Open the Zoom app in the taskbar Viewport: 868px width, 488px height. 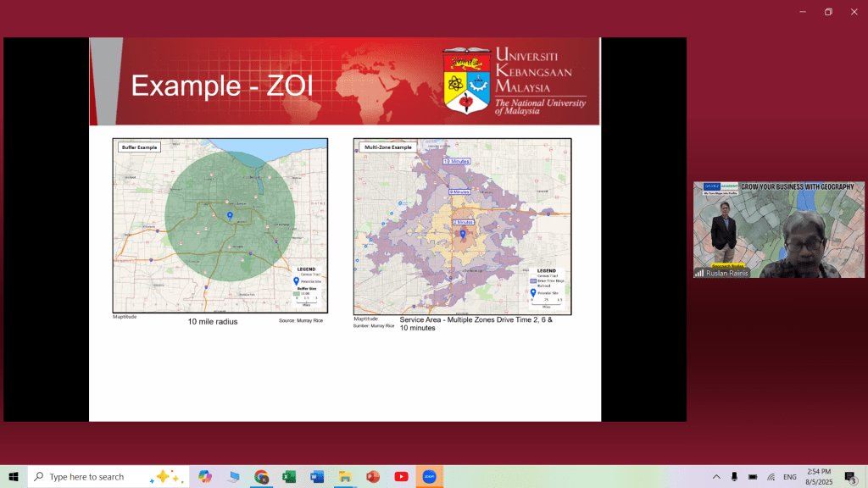point(429,476)
